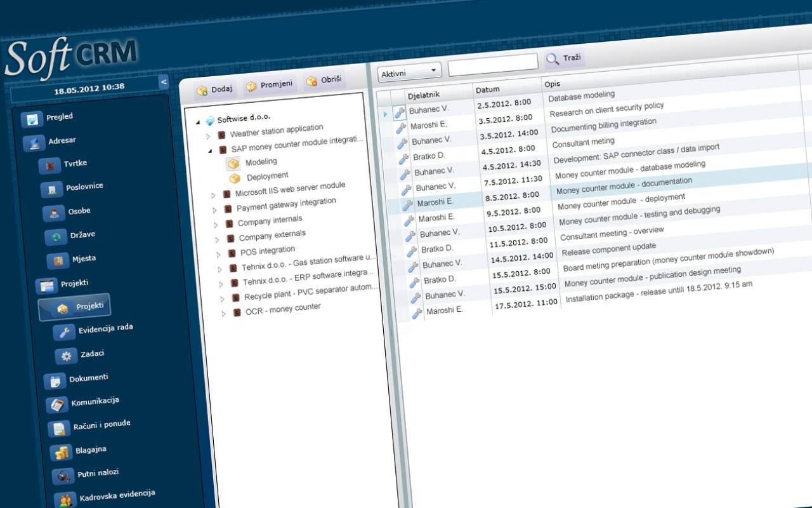Open Komunikacija section
The image size is (812, 508).
point(83,403)
